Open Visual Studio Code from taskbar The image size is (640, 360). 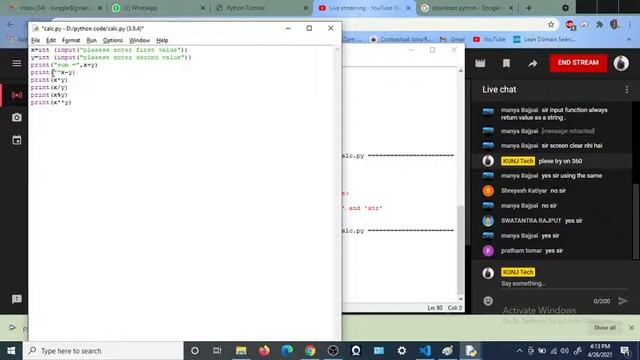424,351
